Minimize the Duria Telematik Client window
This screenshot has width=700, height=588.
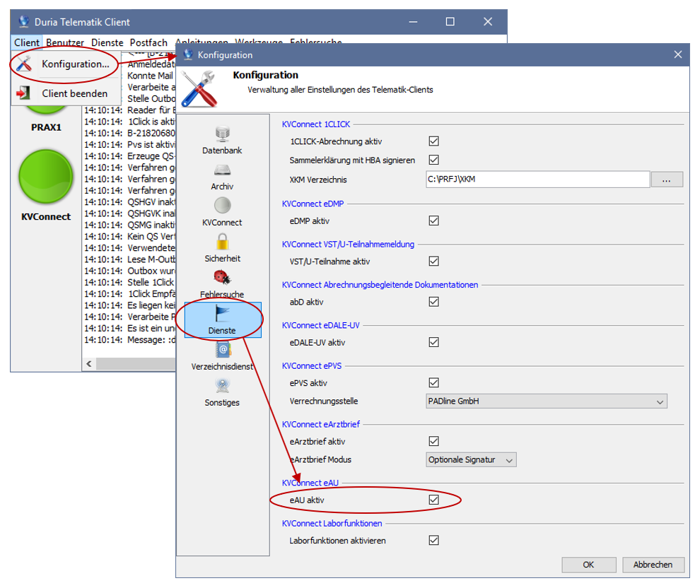pos(413,21)
